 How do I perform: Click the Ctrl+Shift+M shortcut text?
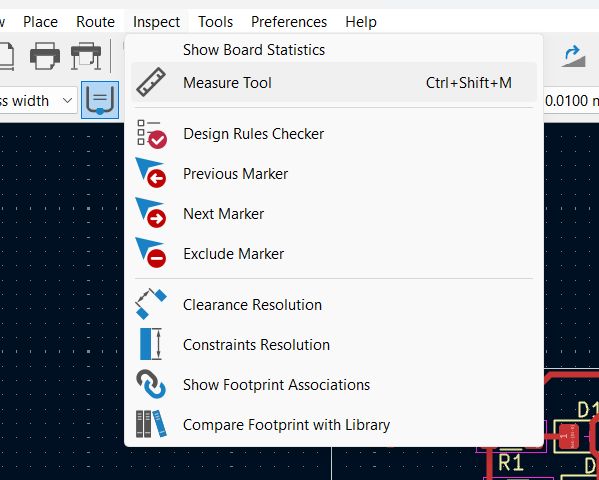tap(469, 83)
